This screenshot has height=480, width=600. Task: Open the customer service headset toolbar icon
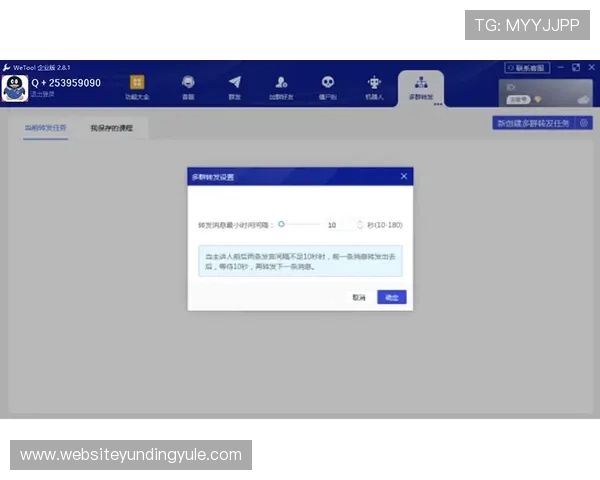coord(188,82)
